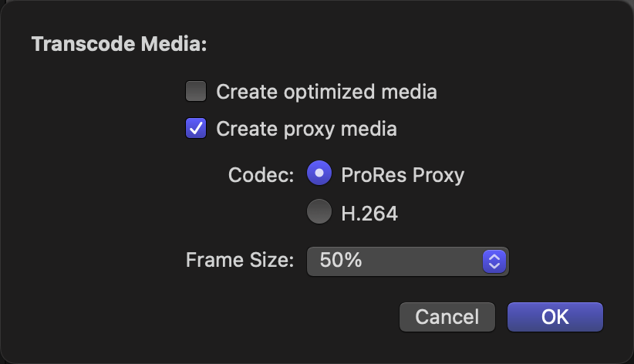Click the "Codec:" label
The height and width of the screenshot is (364, 634).
(x=261, y=175)
